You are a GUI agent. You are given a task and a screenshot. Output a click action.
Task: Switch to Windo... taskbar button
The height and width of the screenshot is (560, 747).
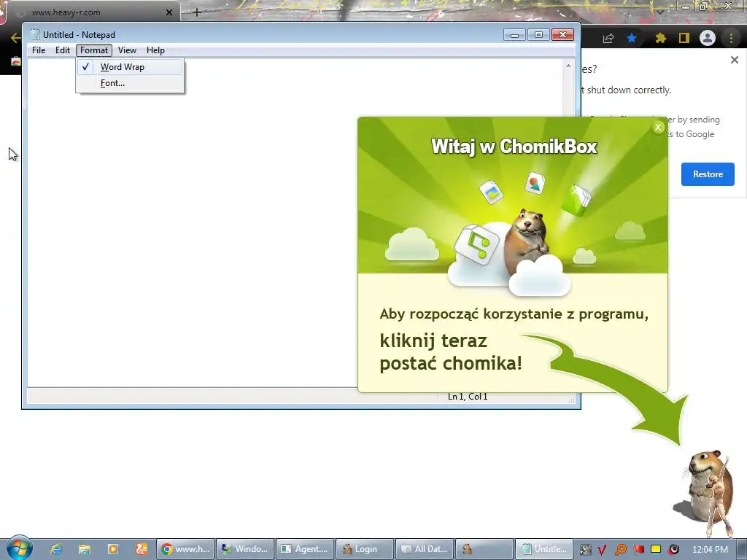pyautogui.click(x=245, y=549)
